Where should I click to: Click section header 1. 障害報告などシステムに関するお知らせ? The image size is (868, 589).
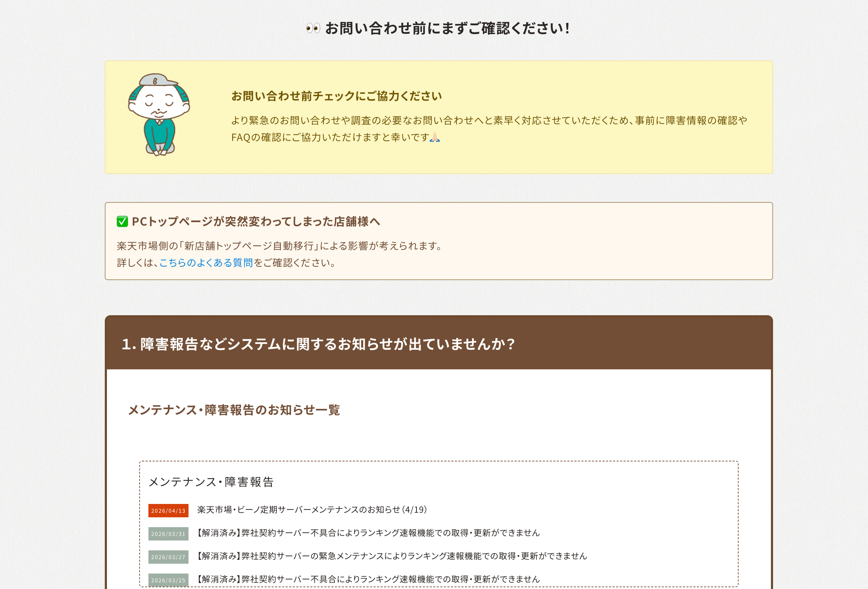coord(318,344)
